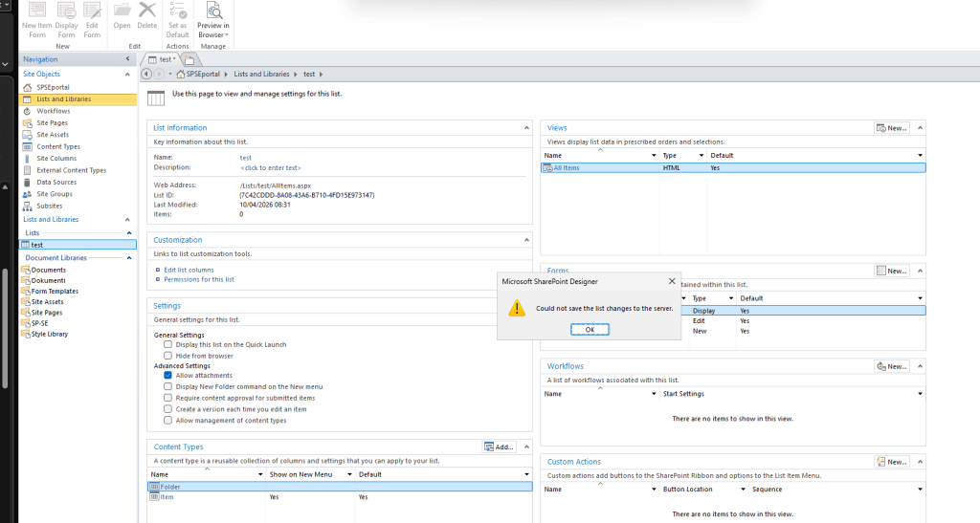Click the Edit list columns link
980x523 pixels.
189,270
